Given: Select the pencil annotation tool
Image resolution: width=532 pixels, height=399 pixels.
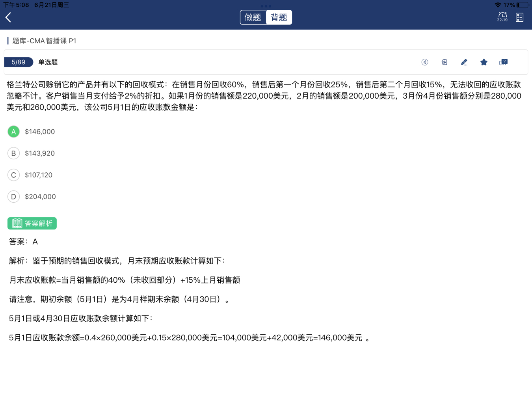Looking at the screenshot, I should pos(464,62).
